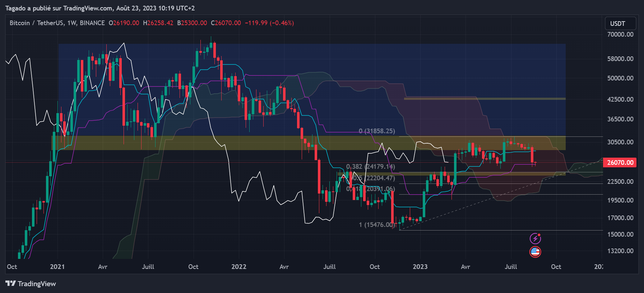Click the purple lightning bolt event icon
Screen dimensions: 644x293
(x=535, y=238)
